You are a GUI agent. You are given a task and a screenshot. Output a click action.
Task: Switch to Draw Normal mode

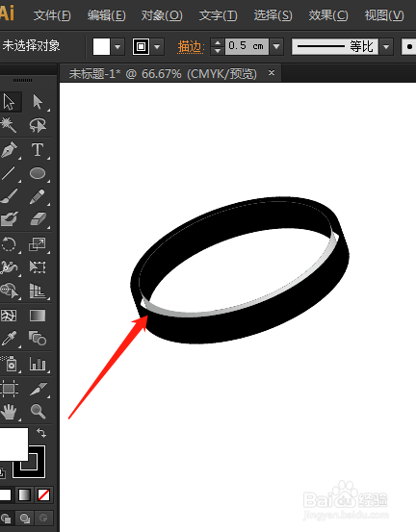pos(6,519)
